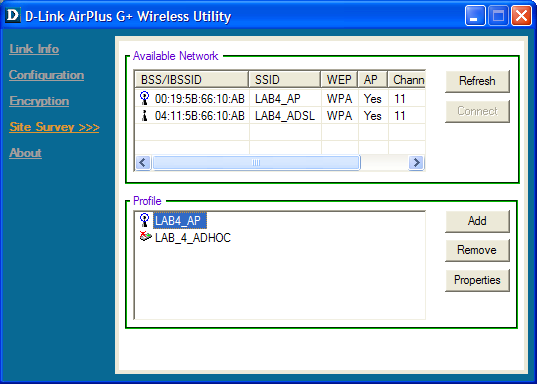537x384 pixels.
Task: Refresh the available network list
Action: 477,81
